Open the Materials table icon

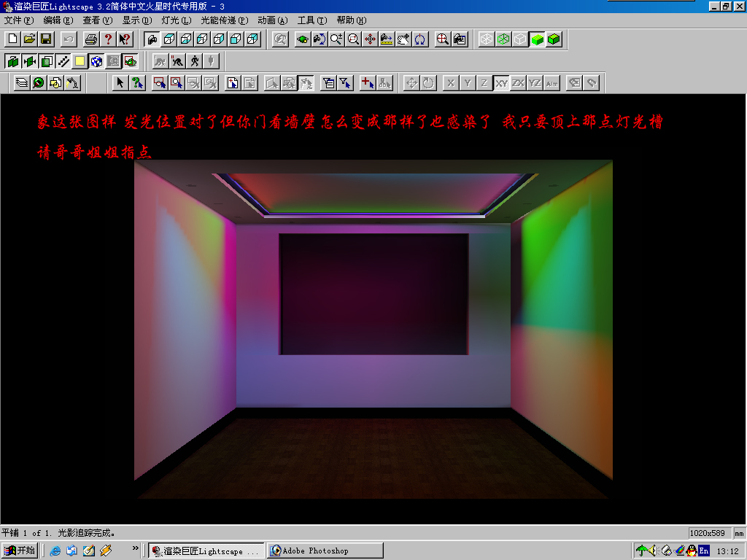point(39,83)
